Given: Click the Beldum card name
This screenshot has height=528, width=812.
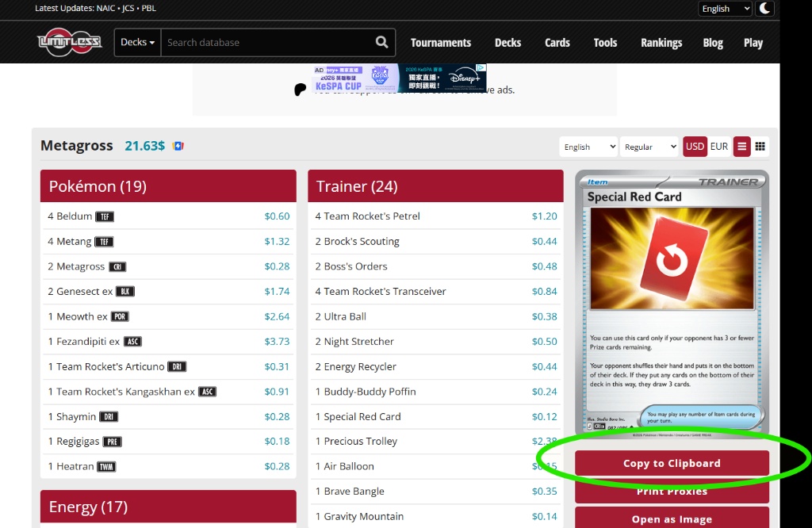Looking at the screenshot, I should (x=74, y=216).
